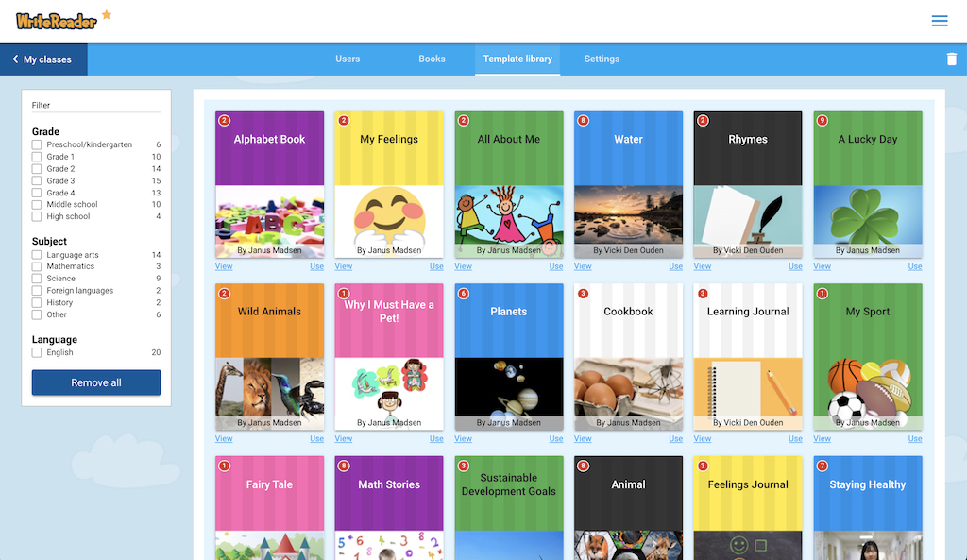Click View link under My Feelings
The image size is (967, 560).
[344, 266]
